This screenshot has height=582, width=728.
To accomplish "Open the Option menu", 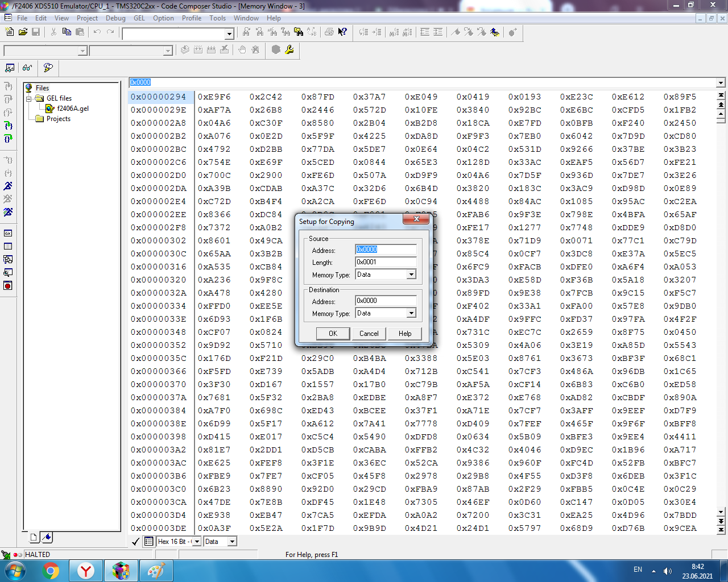I will tap(164, 18).
